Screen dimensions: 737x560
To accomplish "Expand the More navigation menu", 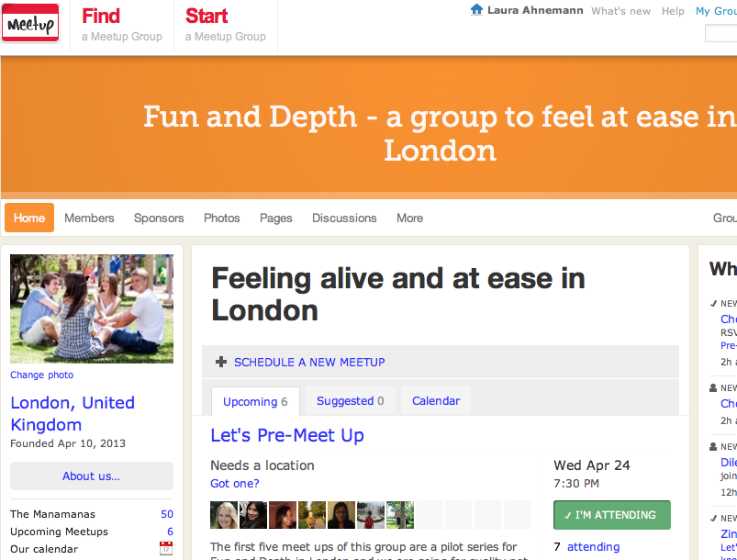I will 410,218.
